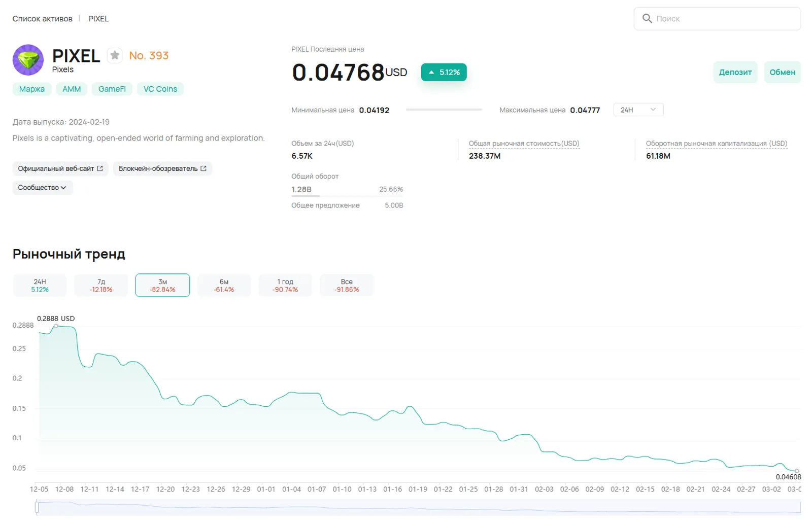Switch trend chart to 6м tab
Screen dimensions: 812x526
[224, 285]
